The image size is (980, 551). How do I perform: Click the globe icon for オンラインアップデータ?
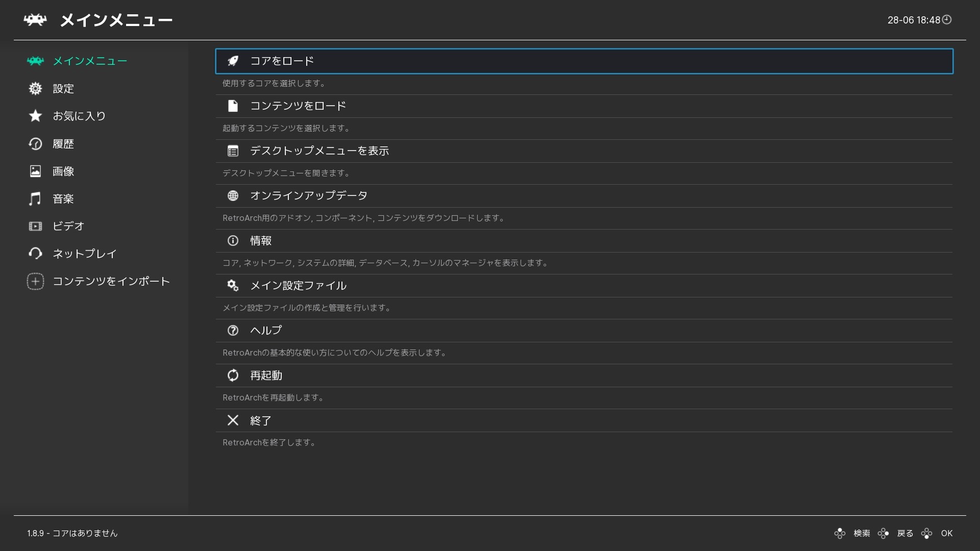pos(233,196)
